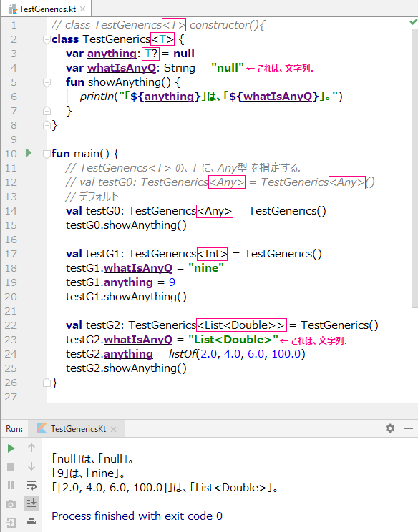Image resolution: width=418 pixels, height=532 pixels.
Task: Stop the running process
Action: pyautogui.click(x=11, y=467)
